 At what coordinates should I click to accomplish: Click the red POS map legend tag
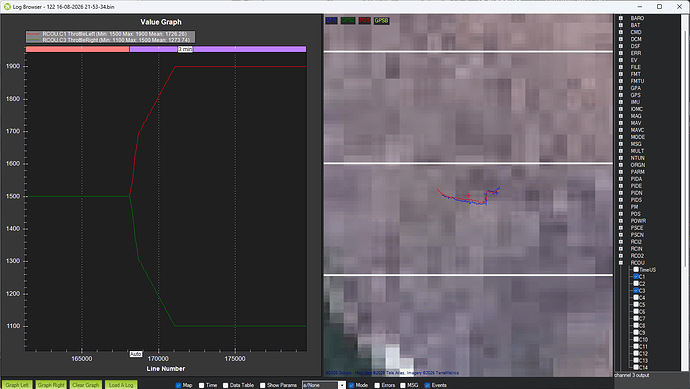click(364, 21)
